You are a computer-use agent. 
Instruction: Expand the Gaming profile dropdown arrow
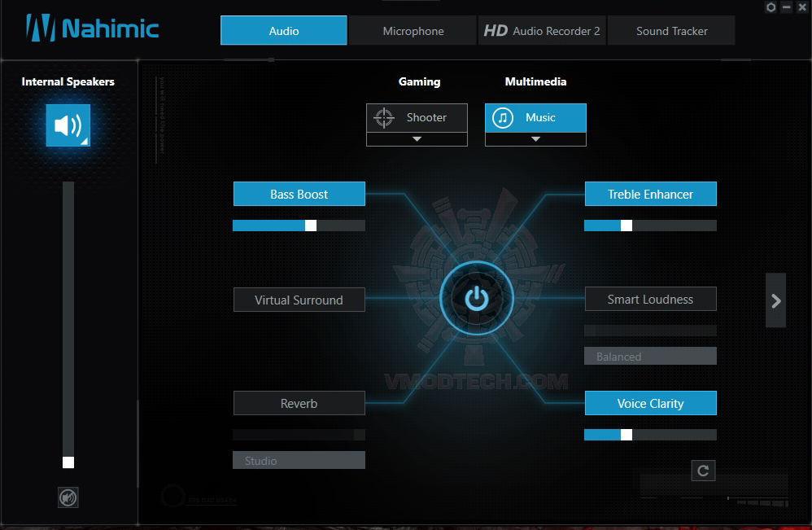point(417,139)
